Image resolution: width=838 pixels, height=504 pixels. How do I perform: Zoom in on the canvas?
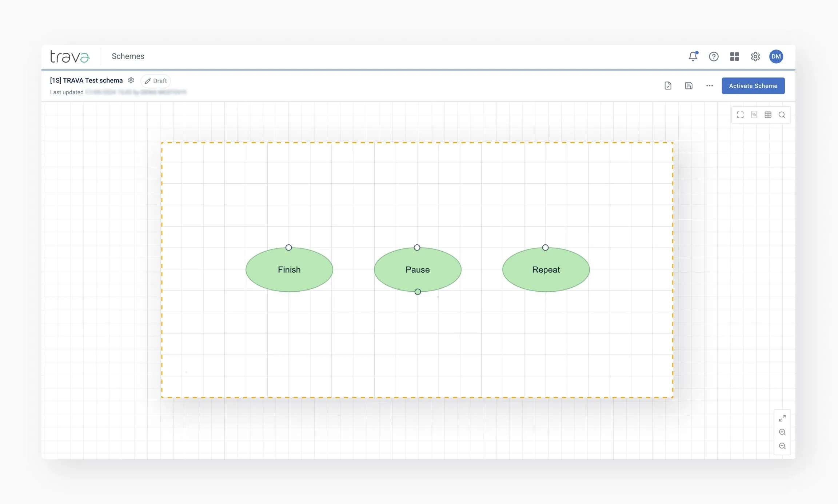pos(782,432)
